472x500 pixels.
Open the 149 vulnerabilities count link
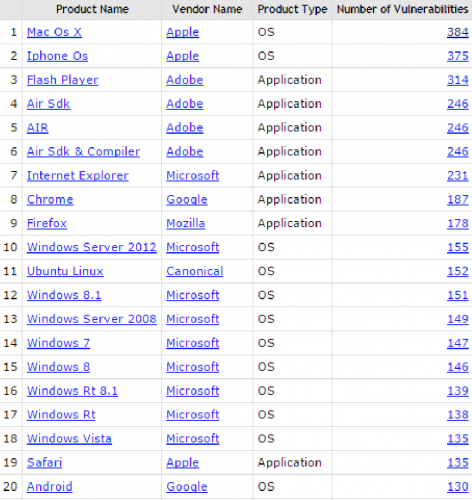(458, 319)
